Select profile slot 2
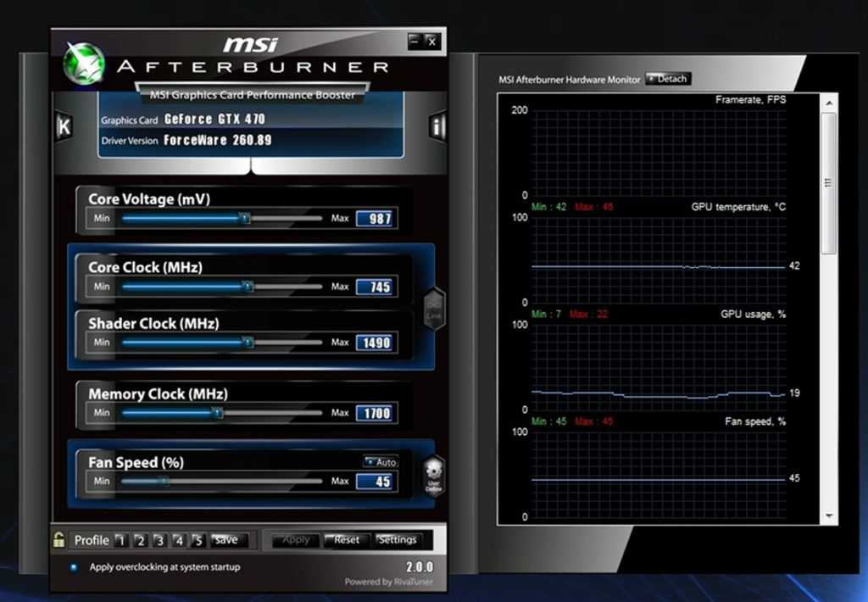The image size is (868, 602). pos(140,540)
